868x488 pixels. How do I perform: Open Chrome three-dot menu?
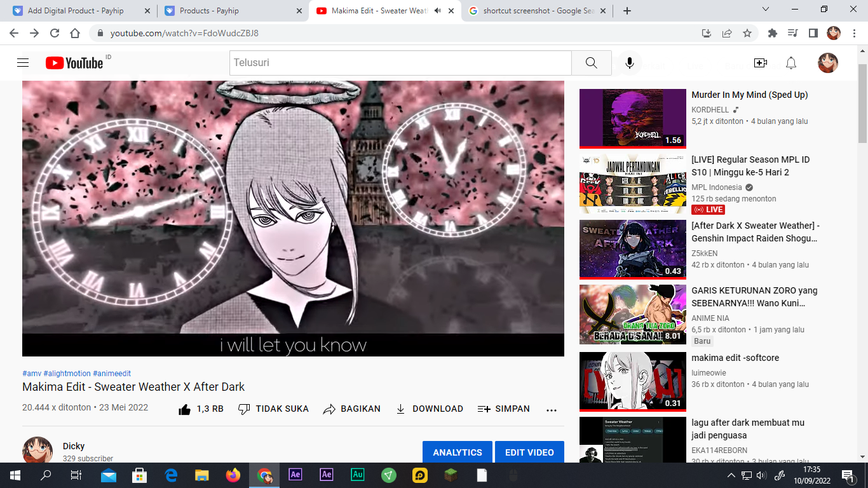(853, 34)
